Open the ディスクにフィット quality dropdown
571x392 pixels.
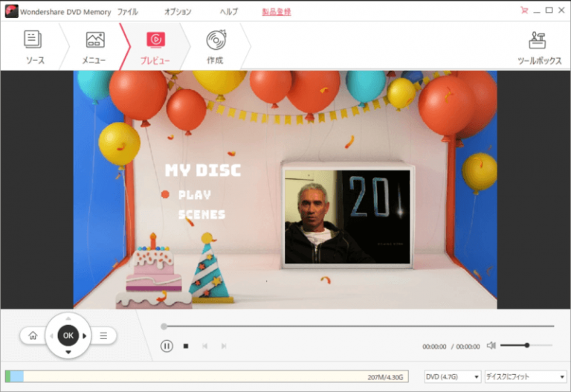(x=525, y=377)
